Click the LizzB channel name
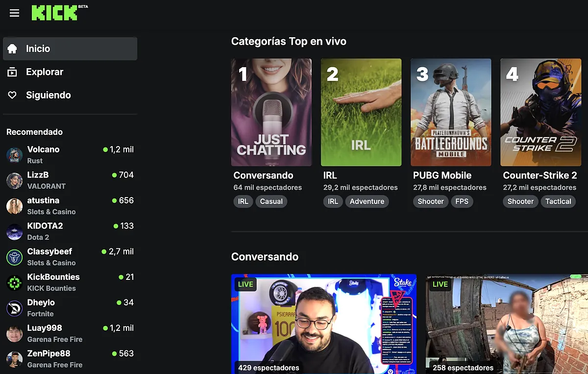Screen dimensions: 588x374 coord(38,175)
